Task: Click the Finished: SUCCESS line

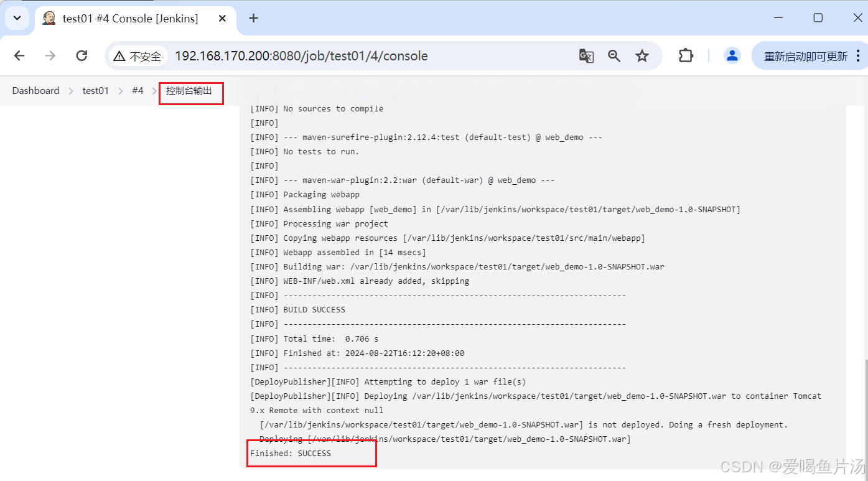Action: tap(291, 454)
